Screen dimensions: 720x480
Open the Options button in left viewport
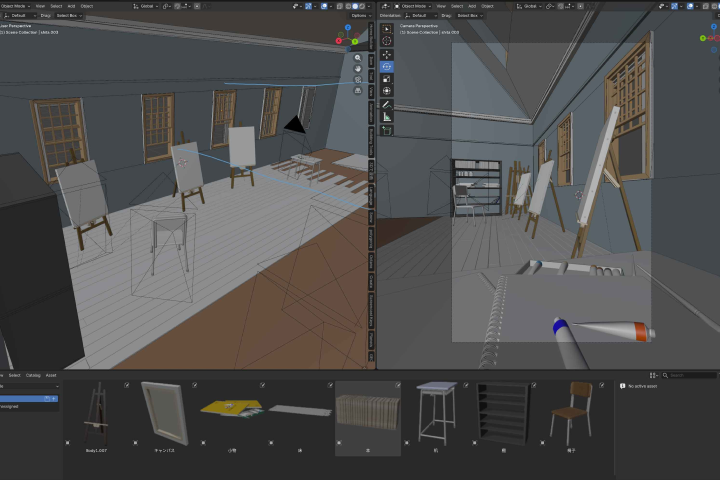[x=360, y=16]
